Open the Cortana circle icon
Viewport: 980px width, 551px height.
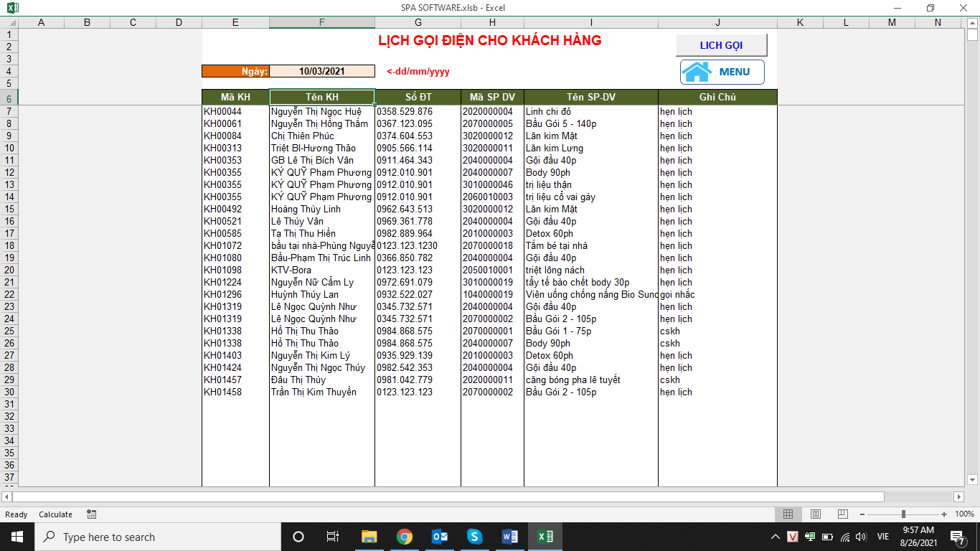click(x=298, y=537)
